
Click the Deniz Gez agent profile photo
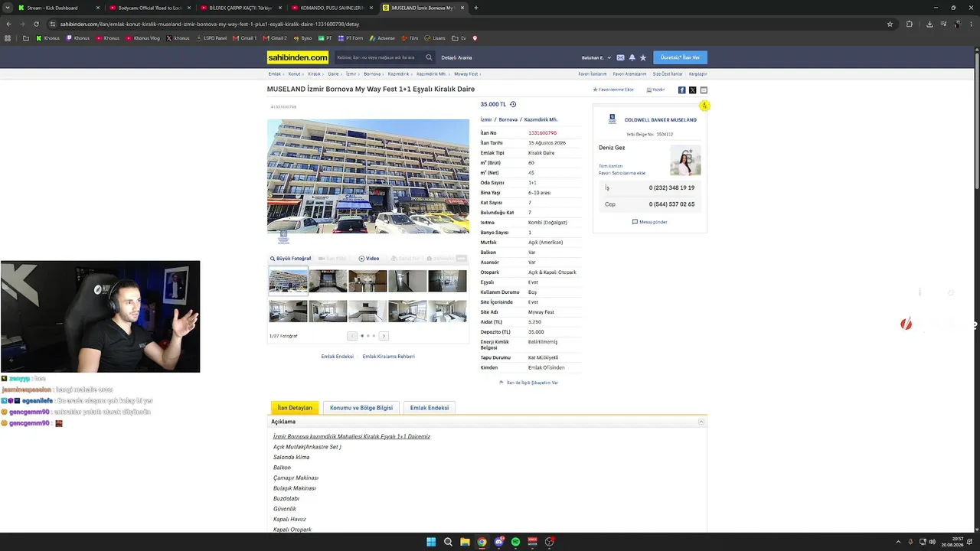[685, 161]
